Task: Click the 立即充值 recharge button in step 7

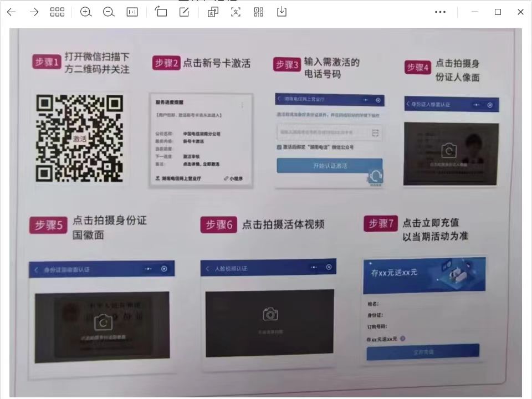Action: [x=423, y=351]
